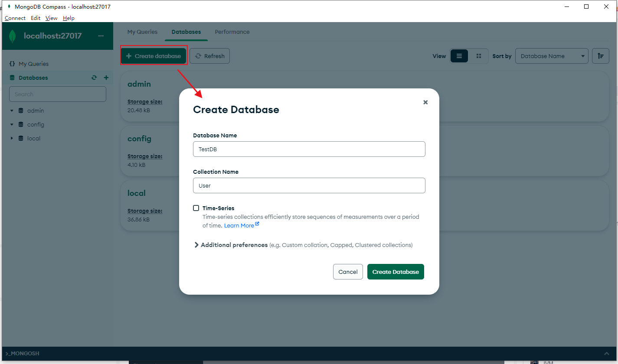Viewport: 618px width, 364px height.
Task: Open the Sort by Database Name dropdown
Action: (552, 56)
